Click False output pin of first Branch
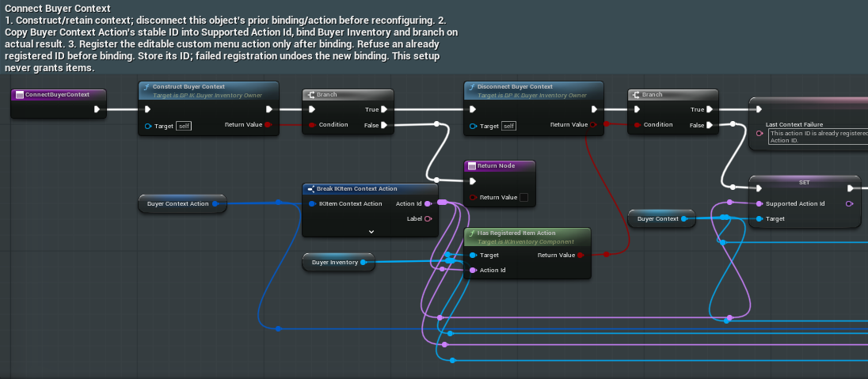The height and width of the screenshot is (379, 868). click(x=384, y=125)
